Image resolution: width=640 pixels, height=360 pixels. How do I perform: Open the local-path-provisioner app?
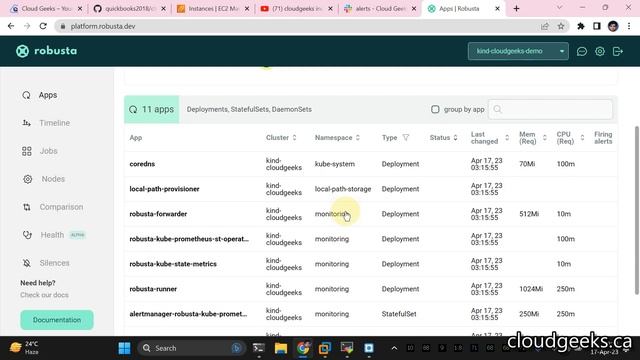click(164, 189)
